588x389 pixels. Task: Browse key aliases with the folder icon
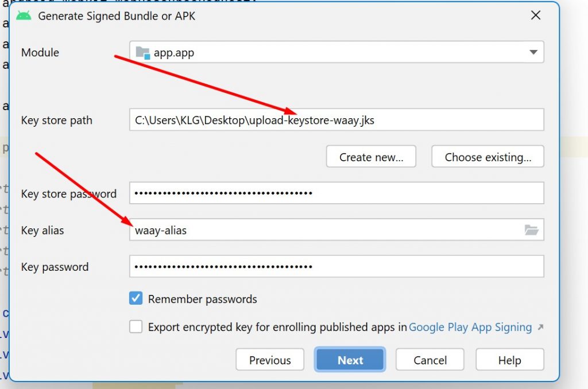click(x=531, y=230)
